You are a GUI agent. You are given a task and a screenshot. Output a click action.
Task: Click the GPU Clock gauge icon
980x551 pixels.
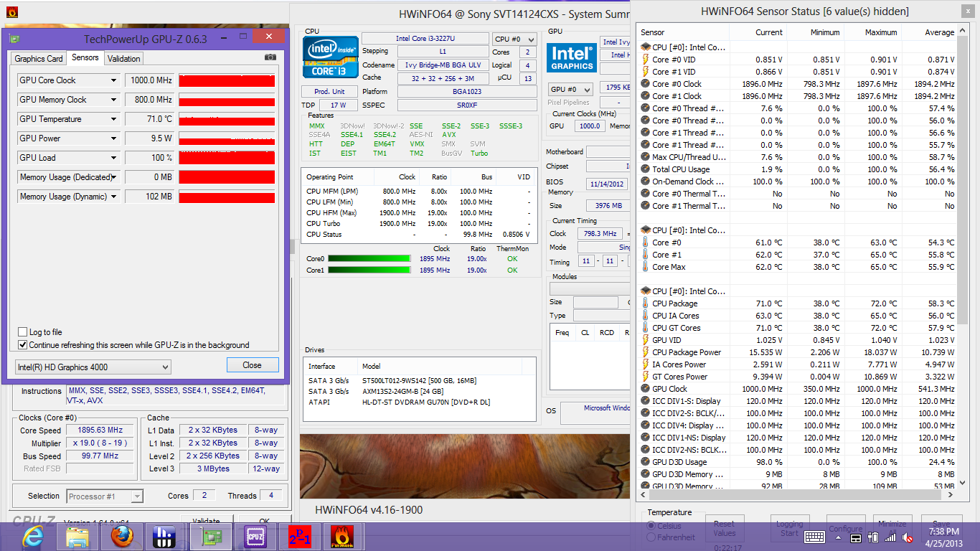click(x=646, y=389)
